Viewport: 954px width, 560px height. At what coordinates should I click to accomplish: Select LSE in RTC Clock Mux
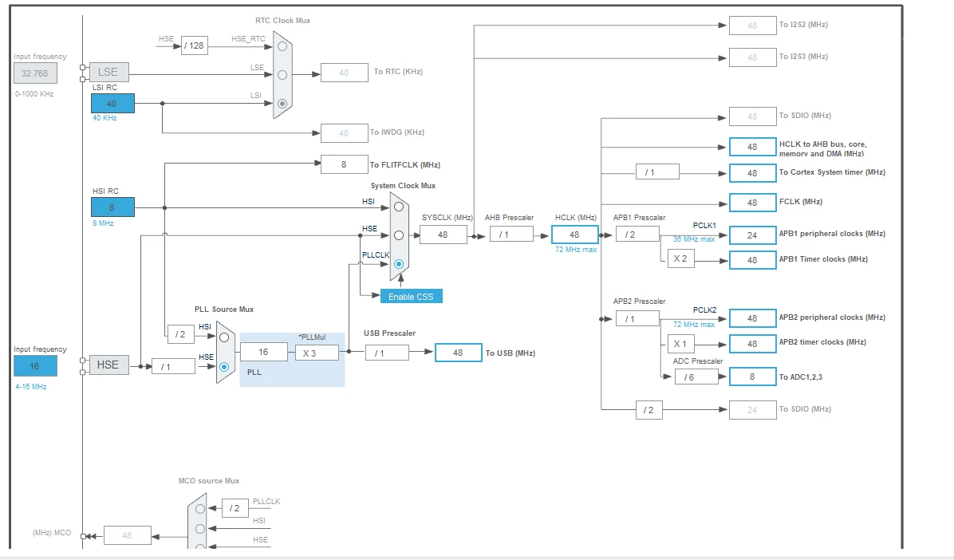pyautogui.click(x=282, y=75)
